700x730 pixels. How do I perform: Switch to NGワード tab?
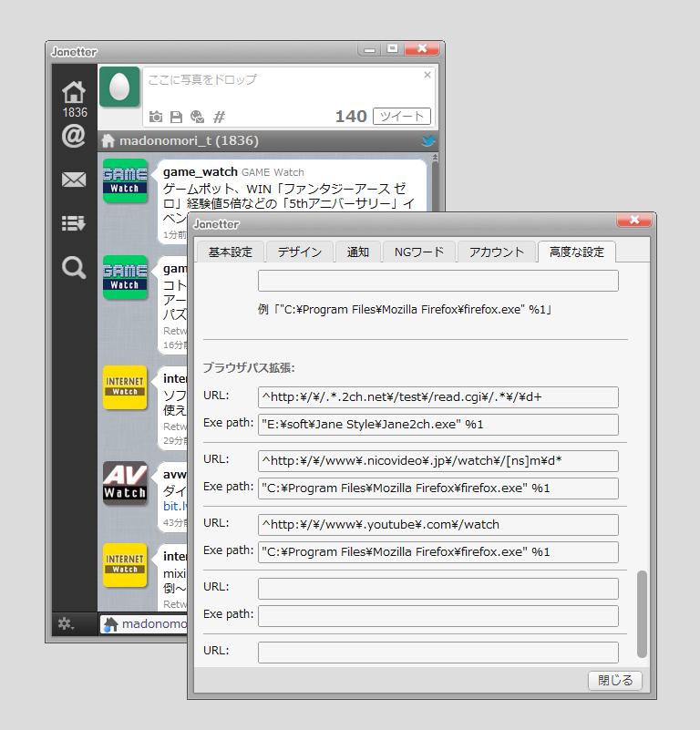pos(418,252)
